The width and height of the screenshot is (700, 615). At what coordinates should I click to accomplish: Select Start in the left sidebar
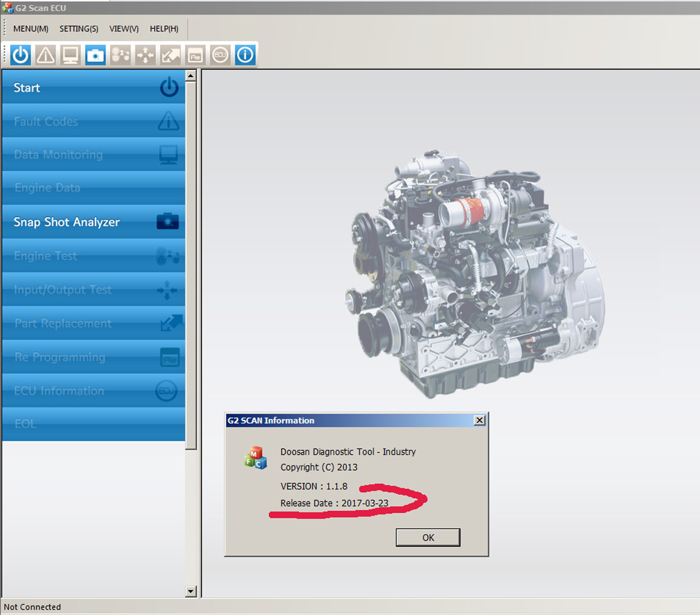tap(93, 87)
